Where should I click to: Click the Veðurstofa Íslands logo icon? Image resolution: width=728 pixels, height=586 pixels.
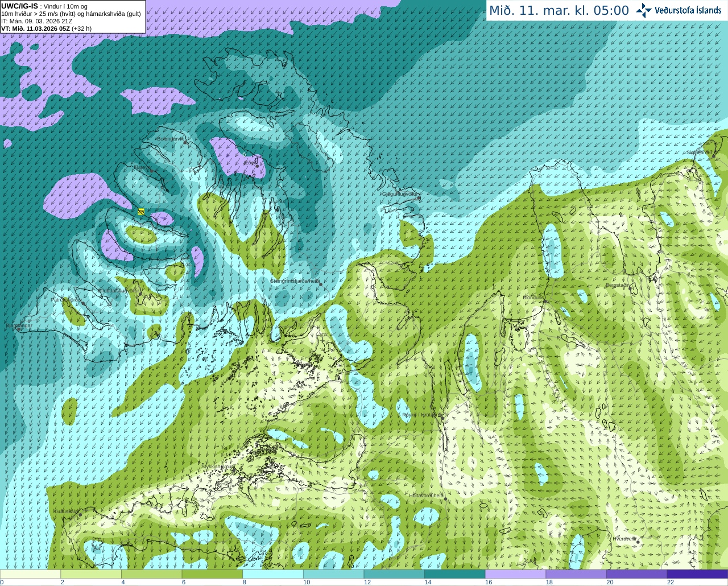coord(644,10)
